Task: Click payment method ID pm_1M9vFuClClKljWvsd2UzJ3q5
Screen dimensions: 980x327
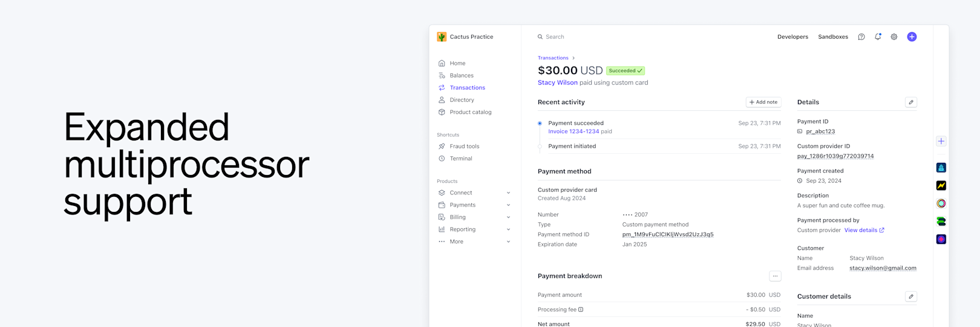Action: click(x=668, y=234)
